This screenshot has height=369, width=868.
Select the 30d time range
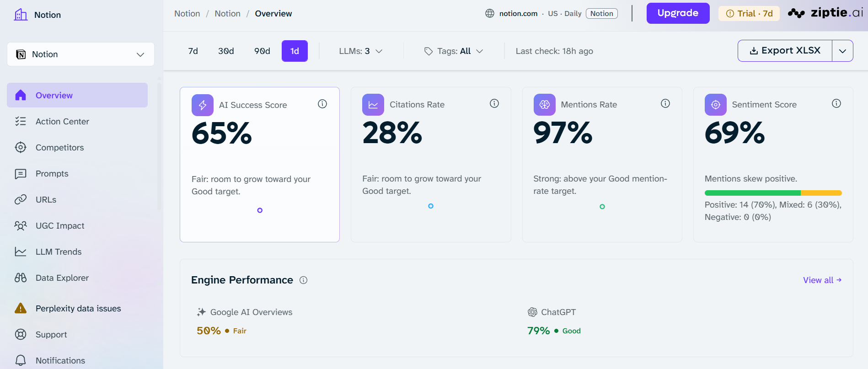pyautogui.click(x=226, y=51)
